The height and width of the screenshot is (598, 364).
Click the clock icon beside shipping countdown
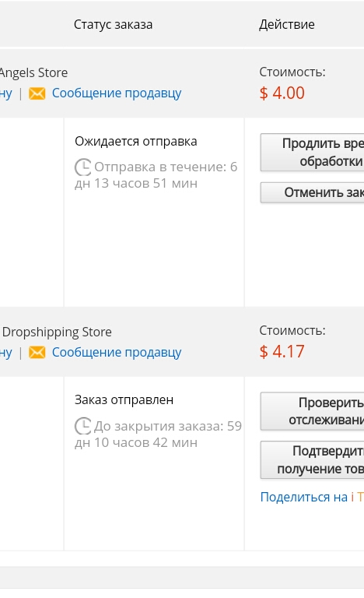[x=82, y=167]
